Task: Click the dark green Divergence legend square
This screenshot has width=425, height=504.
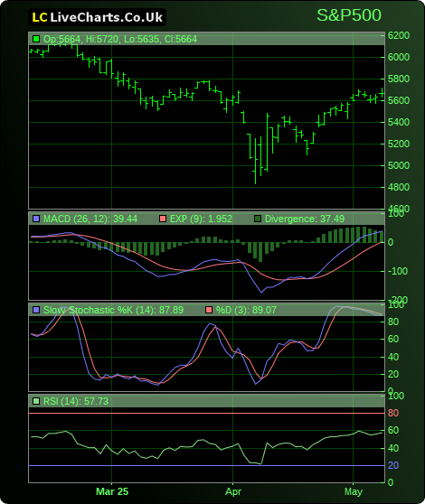Action: [258, 219]
